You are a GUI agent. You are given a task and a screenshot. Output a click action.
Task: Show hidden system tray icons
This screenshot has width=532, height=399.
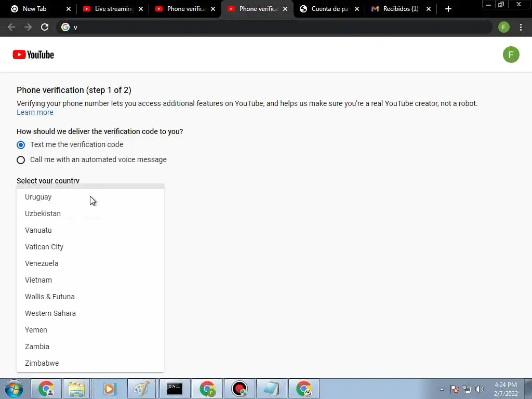click(442, 389)
